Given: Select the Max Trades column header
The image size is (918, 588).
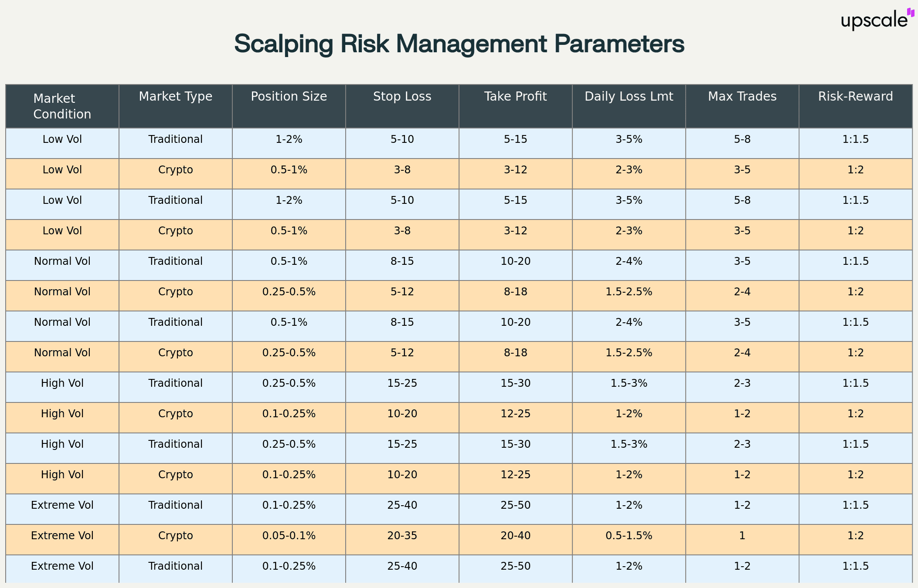Looking at the screenshot, I should (x=742, y=97).
